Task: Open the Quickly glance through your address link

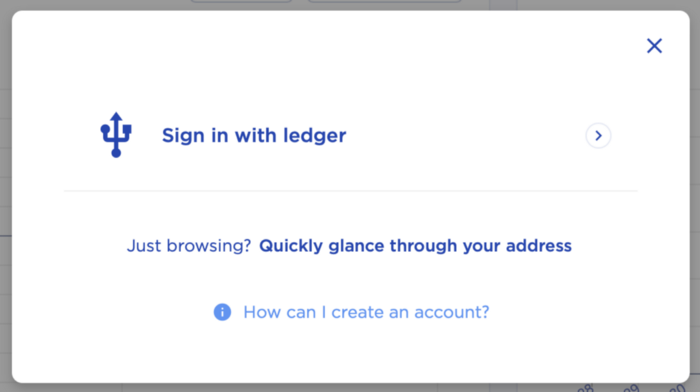Action: [x=415, y=246]
